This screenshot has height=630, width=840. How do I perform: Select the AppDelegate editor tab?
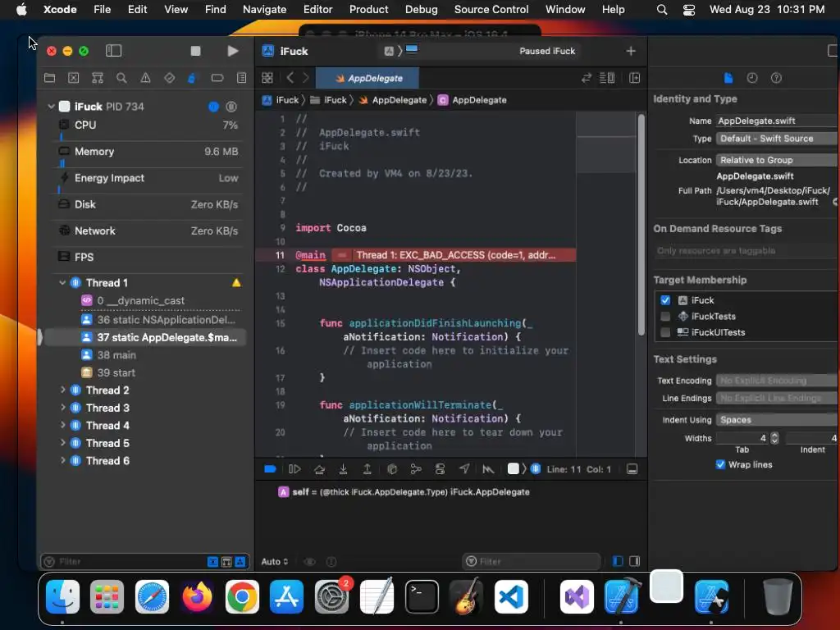tap(367, 78)
